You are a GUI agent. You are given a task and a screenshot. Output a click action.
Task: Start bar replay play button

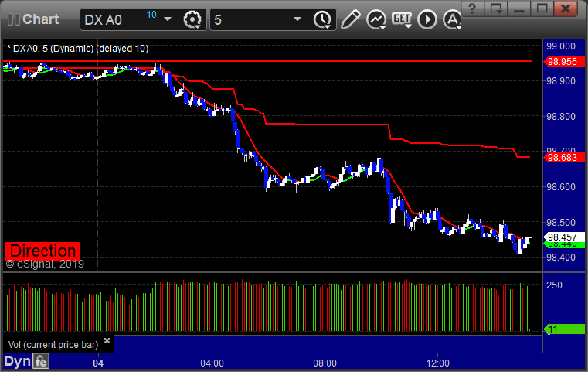[x=427, y=19]
